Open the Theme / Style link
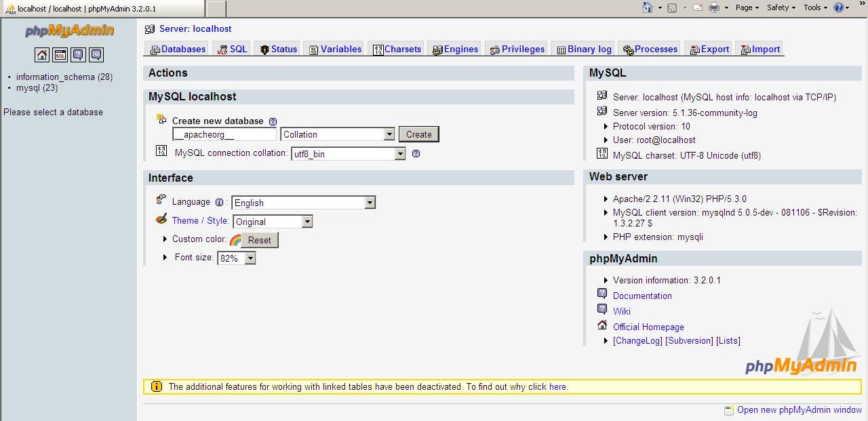Screen dimensions: 868x421 tap(200, 220)
